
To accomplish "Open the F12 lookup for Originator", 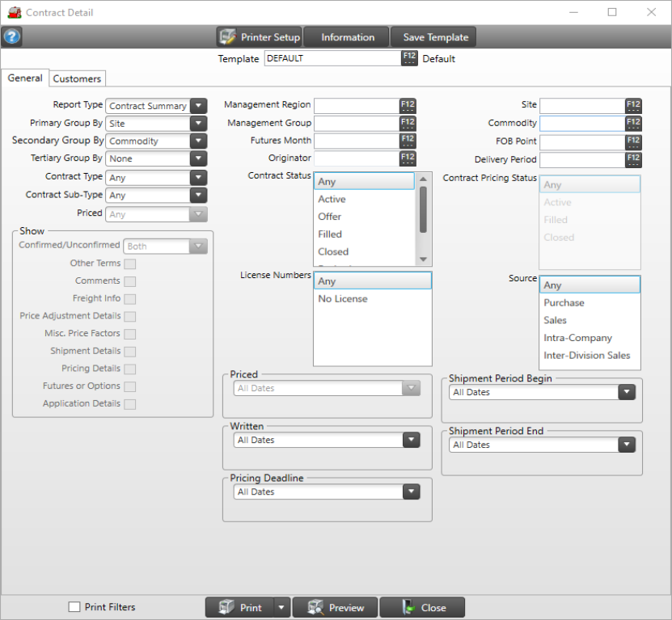I will [408, 159].
